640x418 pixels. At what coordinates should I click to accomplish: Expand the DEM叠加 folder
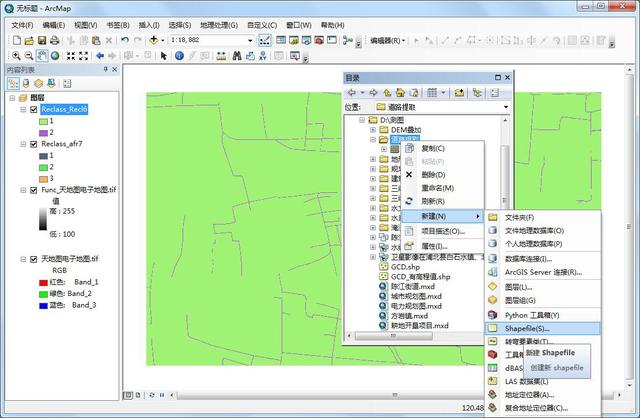point(373,130)
